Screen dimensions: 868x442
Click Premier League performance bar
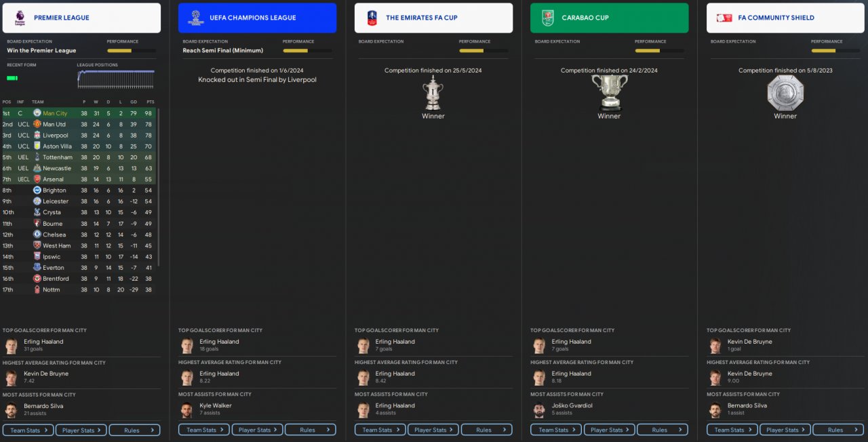pos(131,51)
